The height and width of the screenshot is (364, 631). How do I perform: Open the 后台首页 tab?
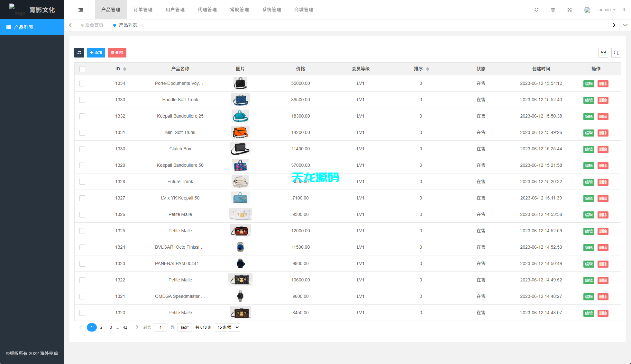pos(94,25)
